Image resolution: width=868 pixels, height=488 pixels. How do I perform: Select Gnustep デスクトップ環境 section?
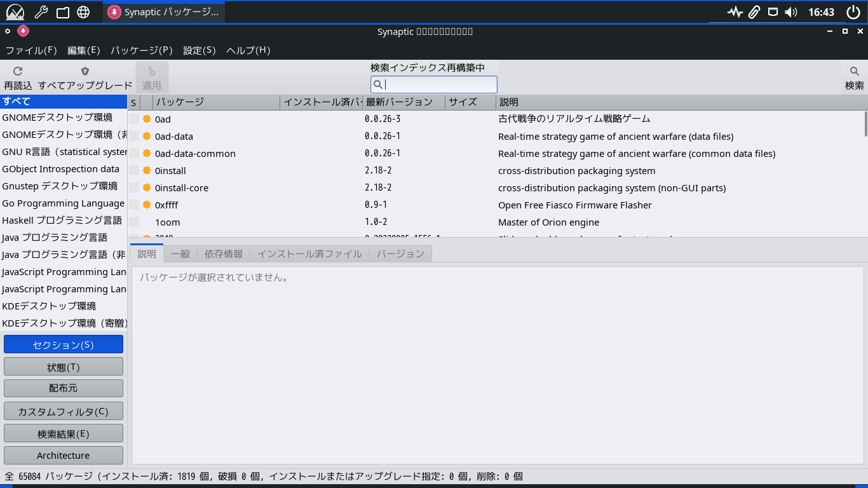point(64,186)
